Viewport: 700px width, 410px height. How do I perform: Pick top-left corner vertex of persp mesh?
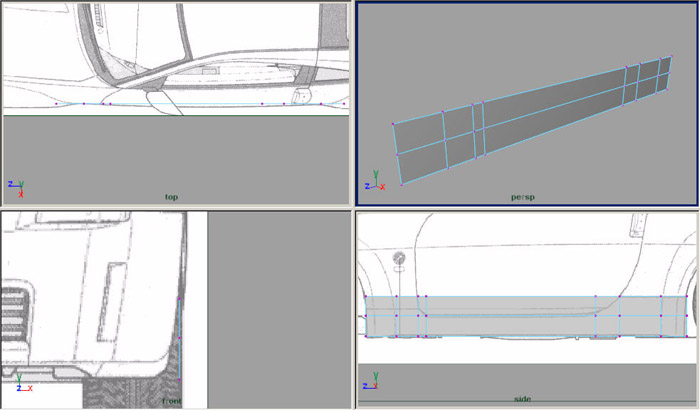coord(393,124)
